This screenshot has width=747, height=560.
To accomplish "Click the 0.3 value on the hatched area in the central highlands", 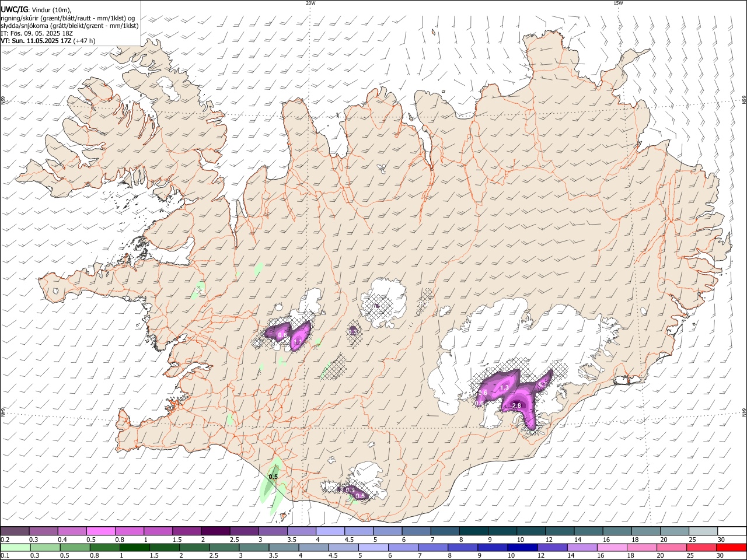I will pyautogui.click(x=353, y=331).
